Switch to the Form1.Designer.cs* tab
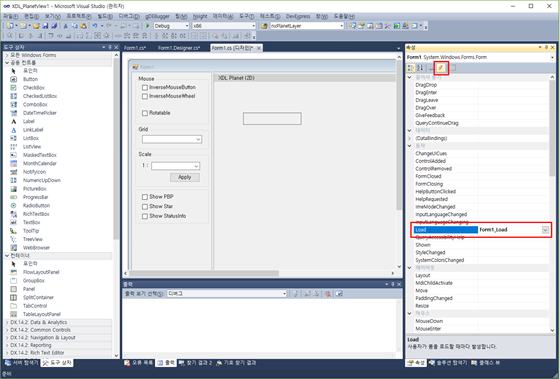Screen dimensions: 559x379 (179, 48)
